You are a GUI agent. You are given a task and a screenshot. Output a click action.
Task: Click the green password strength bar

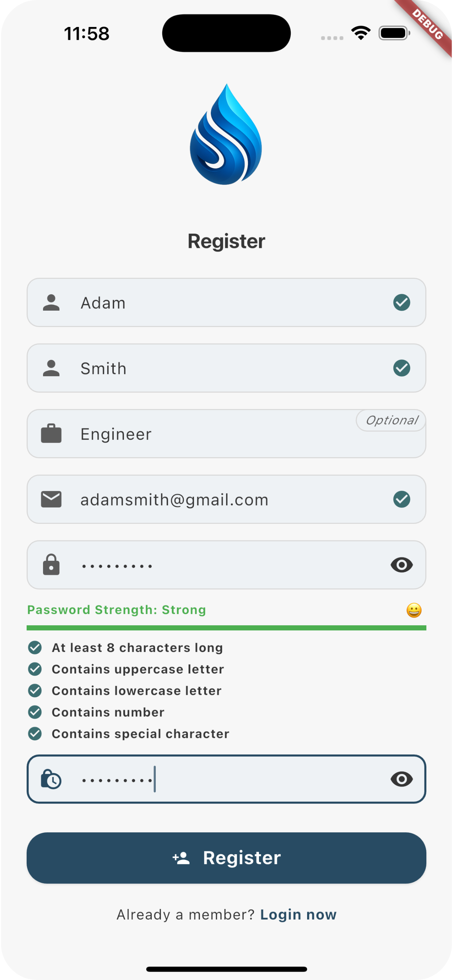click(x=226, y=628)
